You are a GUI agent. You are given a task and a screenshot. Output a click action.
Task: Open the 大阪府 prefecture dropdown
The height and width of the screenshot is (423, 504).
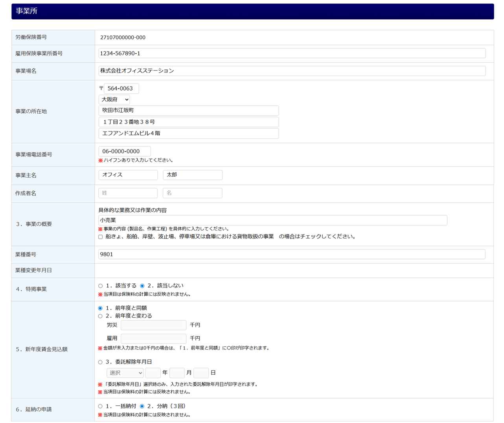(114, 100)
